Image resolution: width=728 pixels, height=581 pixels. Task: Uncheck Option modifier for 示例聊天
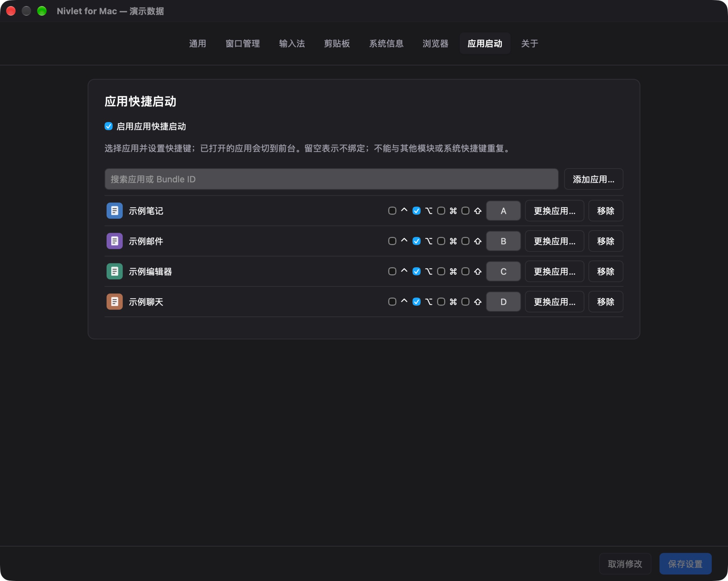pos(416,302)
